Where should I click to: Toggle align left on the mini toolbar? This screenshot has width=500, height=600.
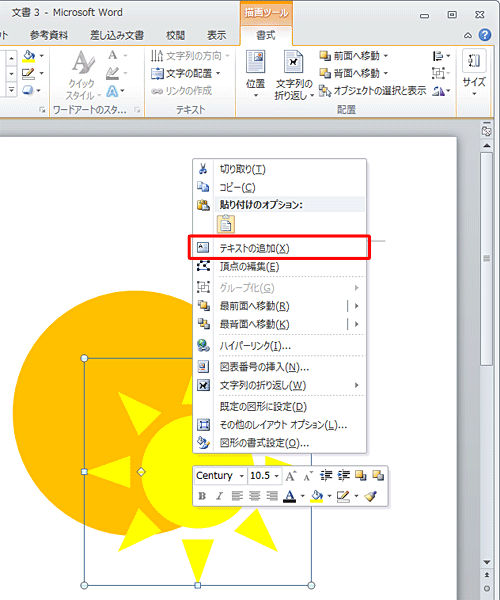click(x=237, y=496)
